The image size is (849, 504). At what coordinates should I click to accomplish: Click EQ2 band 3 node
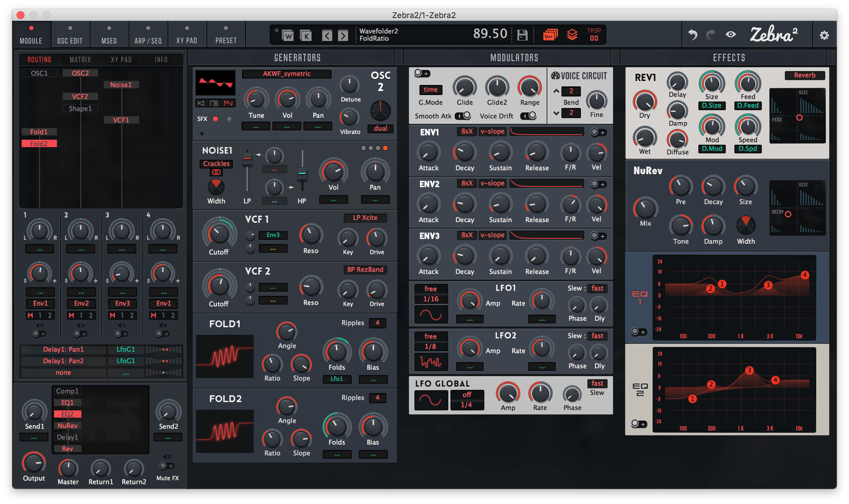[x=749, y=370]
